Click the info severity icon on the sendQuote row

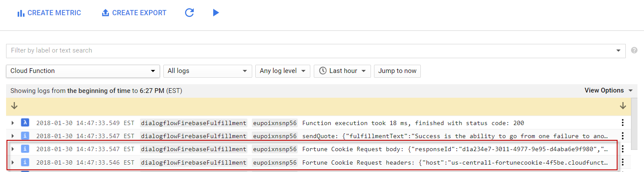coord(25,136)
